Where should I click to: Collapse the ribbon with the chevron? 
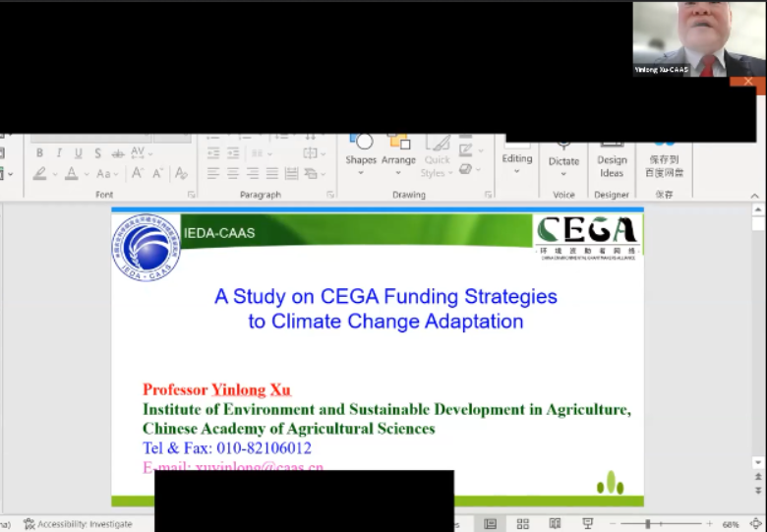pos(756,195)
